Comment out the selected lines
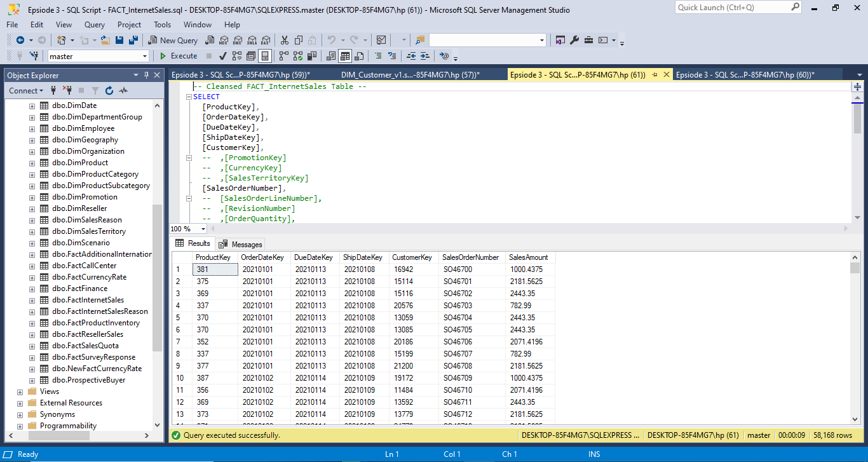This screenshot has height=462, width=868. point(378,56)
